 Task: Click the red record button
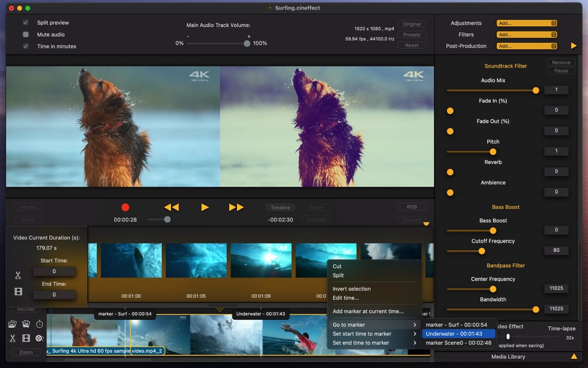[125, 207]
